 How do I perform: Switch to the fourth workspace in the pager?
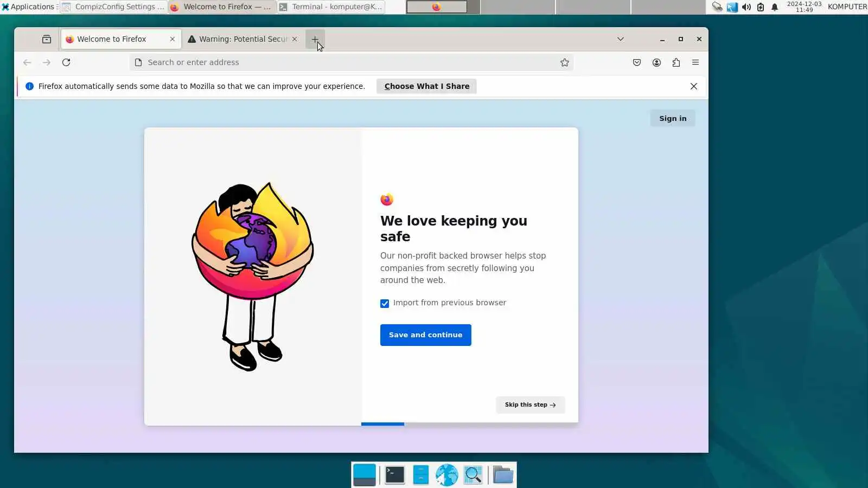click(x=668, y=7)
